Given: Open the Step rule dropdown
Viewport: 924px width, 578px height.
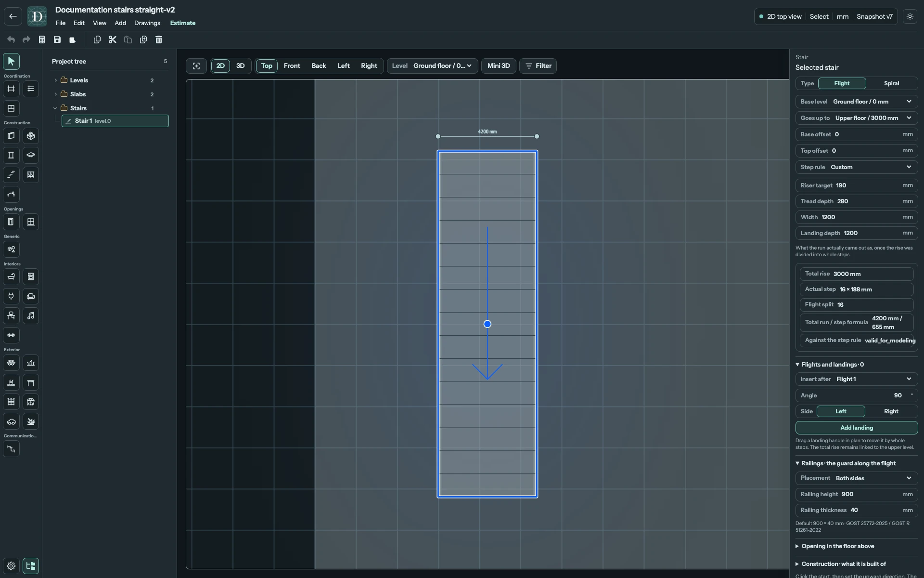Looking at the screenshot, I should [x=857, y=167].
